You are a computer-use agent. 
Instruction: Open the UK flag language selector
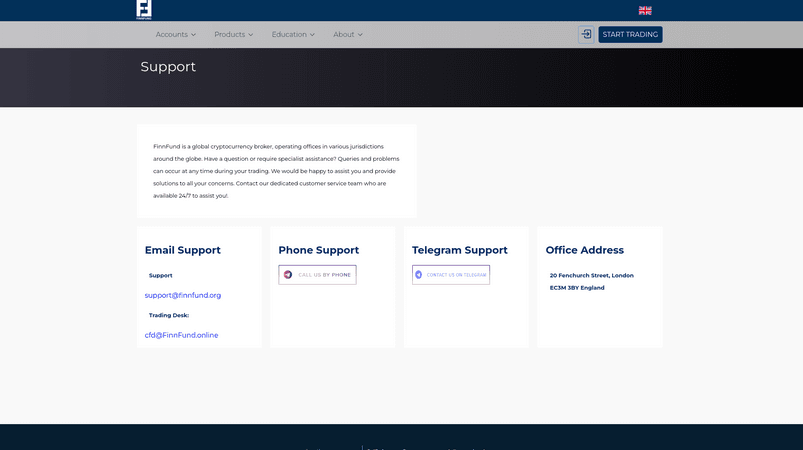point(645,10)
